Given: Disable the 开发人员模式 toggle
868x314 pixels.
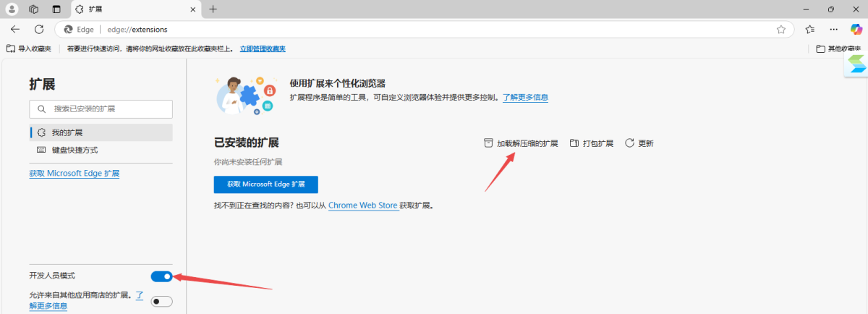Looking at the screenshot, I should (x=161, y=276).
